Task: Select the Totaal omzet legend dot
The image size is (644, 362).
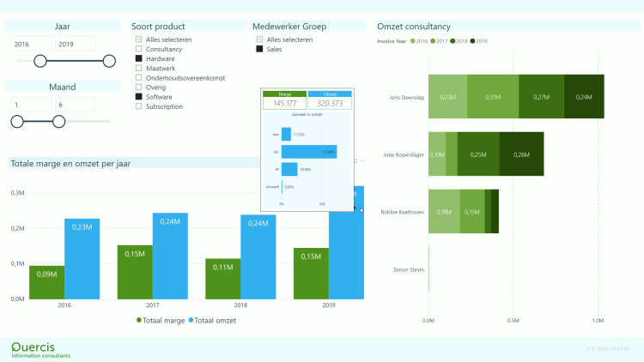Action: (x=191, y=320)
